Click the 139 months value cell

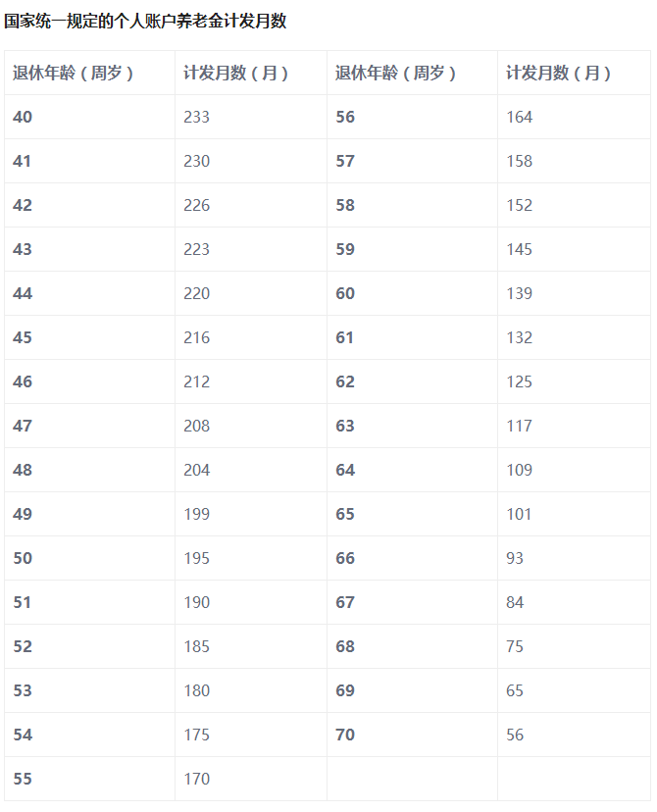519,293
